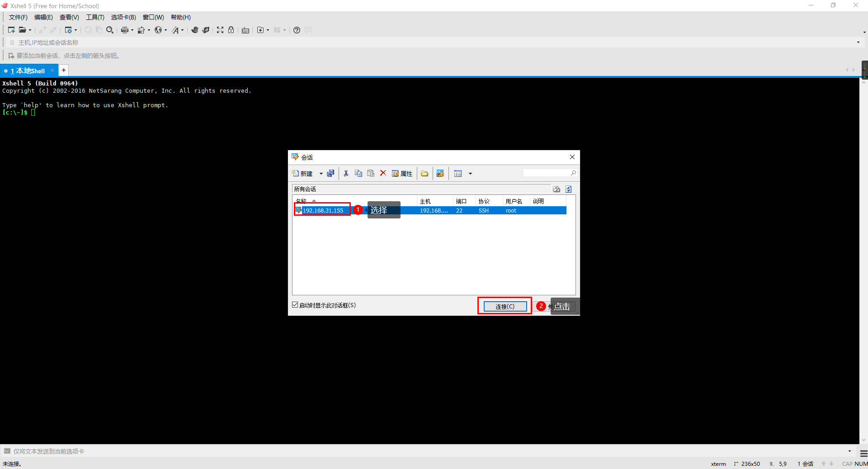Open the 文件(F) menu
This screenshot has width=868, height=469.
[18, 17]
